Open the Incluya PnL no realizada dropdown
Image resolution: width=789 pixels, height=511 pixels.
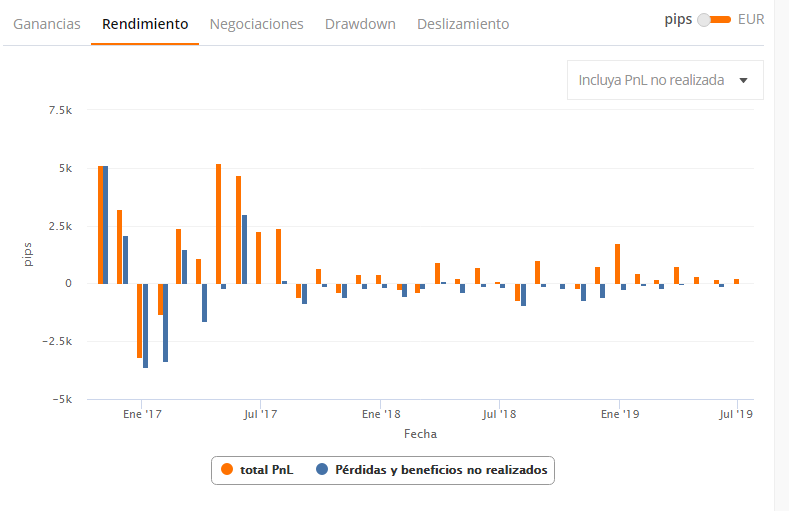pyautogui.click(x=665, y=80)
